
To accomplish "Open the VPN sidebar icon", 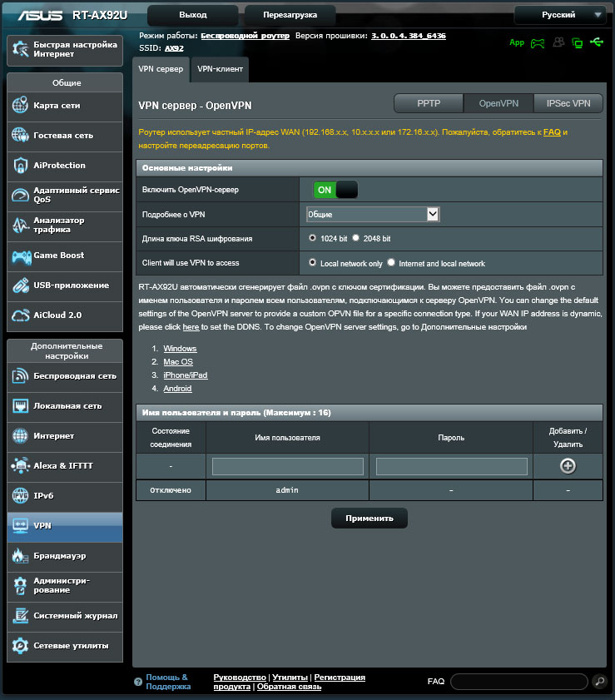I will click(20, 525).
